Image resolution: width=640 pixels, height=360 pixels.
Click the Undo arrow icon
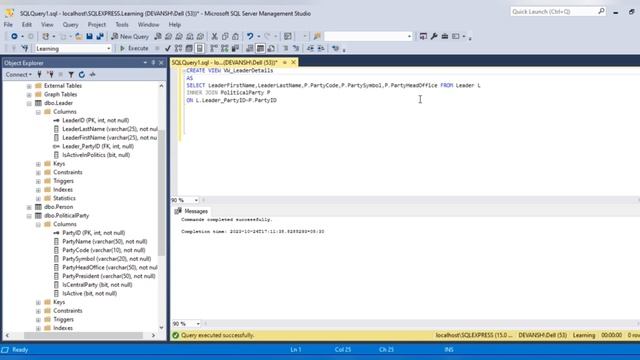pyautogui.click(x=250, y=36)
